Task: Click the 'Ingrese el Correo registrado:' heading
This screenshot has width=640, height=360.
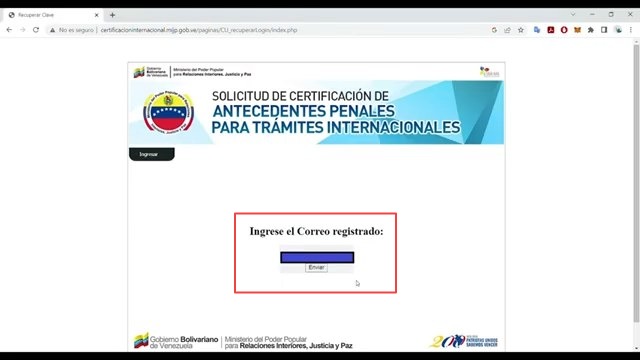Action: pyautogui.click(x=316, y=231)
